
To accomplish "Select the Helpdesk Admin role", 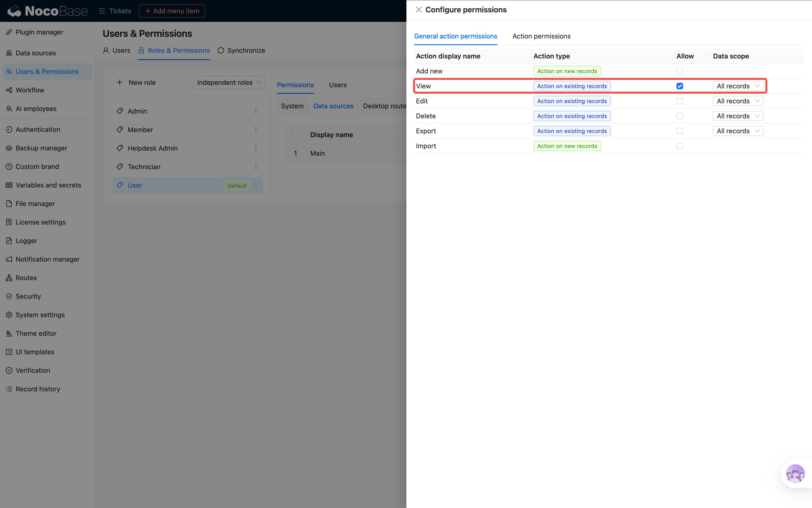I will click(152, 148).
